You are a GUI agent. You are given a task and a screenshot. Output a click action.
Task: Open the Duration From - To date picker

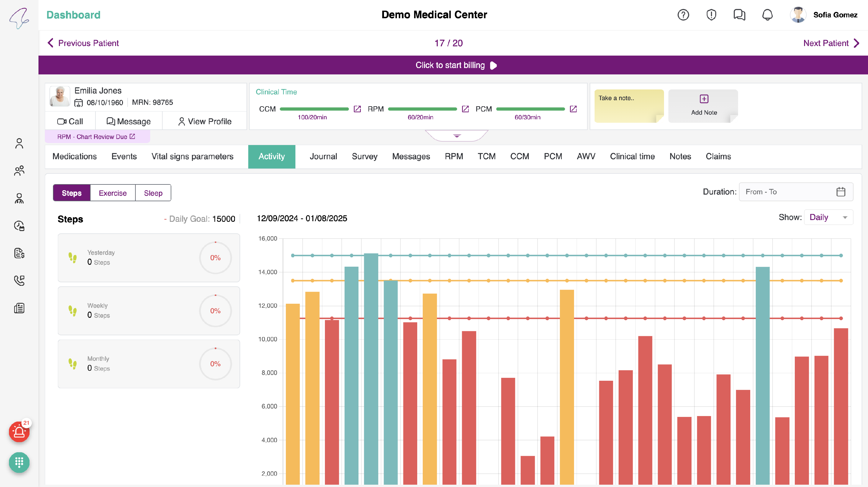click(x=796, y=192)
